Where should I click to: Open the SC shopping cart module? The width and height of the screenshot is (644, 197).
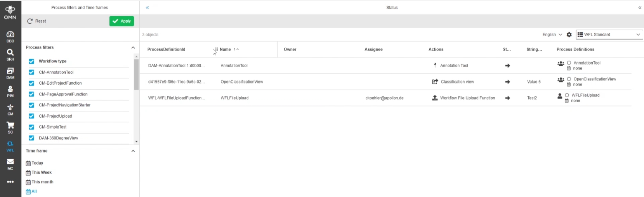click(x=10, y=127)
